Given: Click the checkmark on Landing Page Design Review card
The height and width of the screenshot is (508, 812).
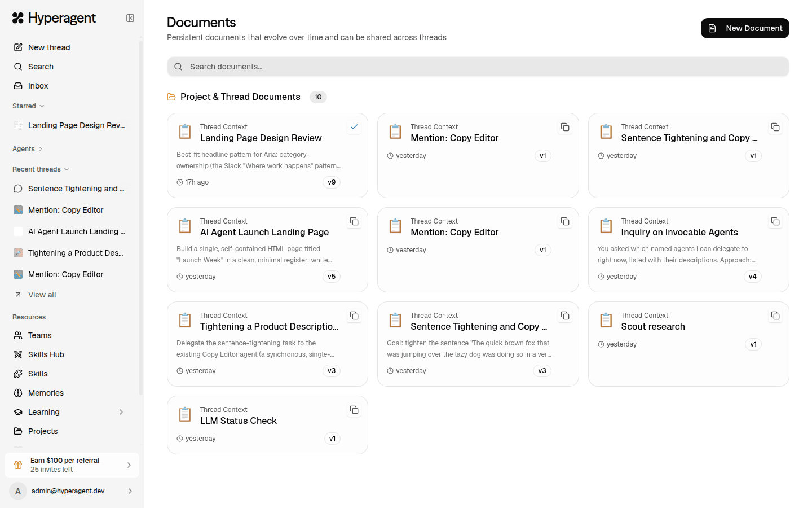Looking at the screenshot, I should pos(354,127).
